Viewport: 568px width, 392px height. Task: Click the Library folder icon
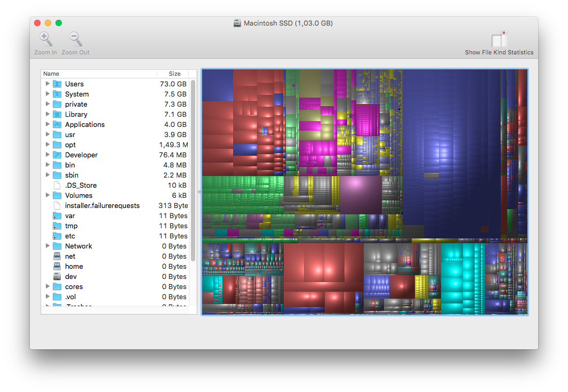(57, 114)
